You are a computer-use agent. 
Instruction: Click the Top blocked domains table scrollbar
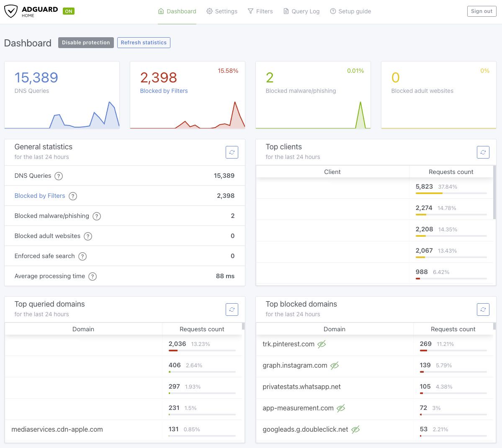tap(494, 326)
